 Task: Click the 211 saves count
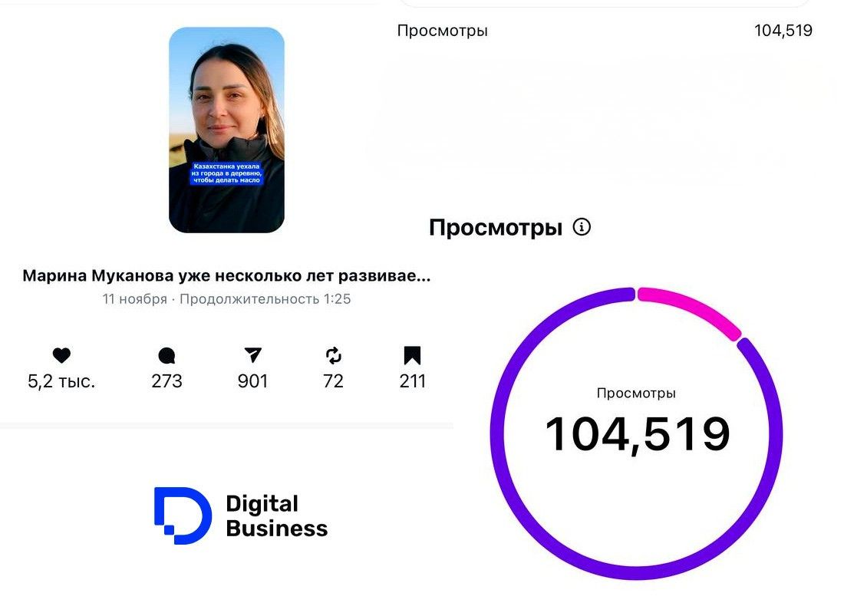point(412,381)
